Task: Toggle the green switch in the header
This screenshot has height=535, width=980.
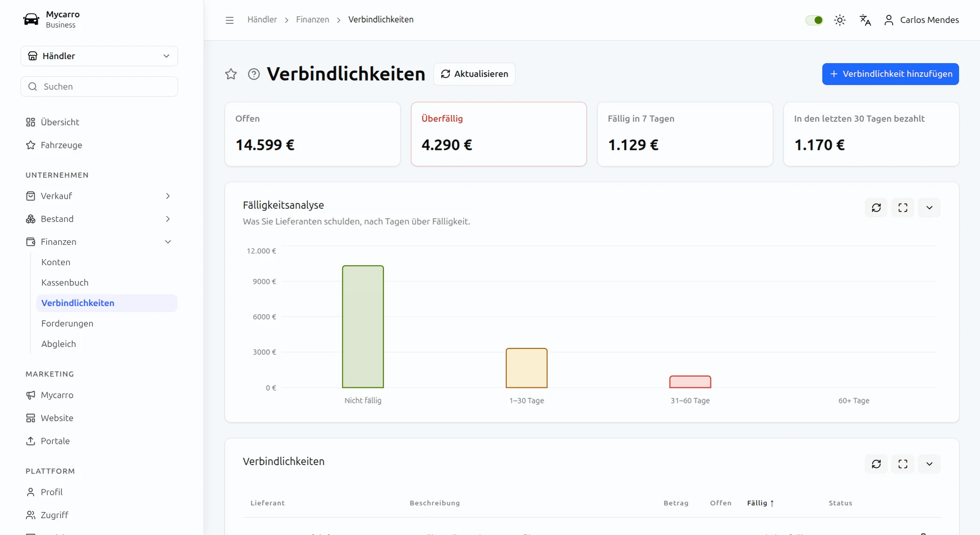Action: (814, 20)
